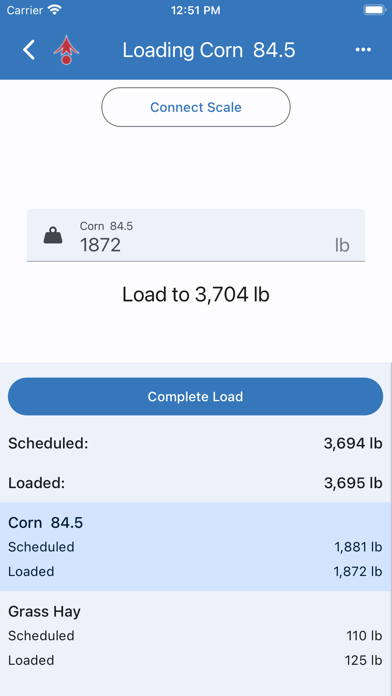Tap the weight icon beside Corn field
The width and height of the screenshot is (392, 696).
click(x=53, y=235)
